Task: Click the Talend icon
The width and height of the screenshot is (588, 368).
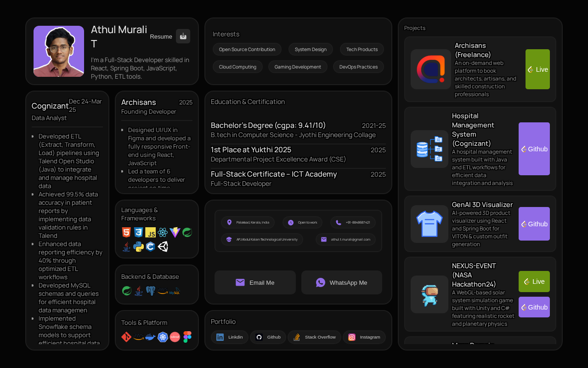Action: (175, 337)
